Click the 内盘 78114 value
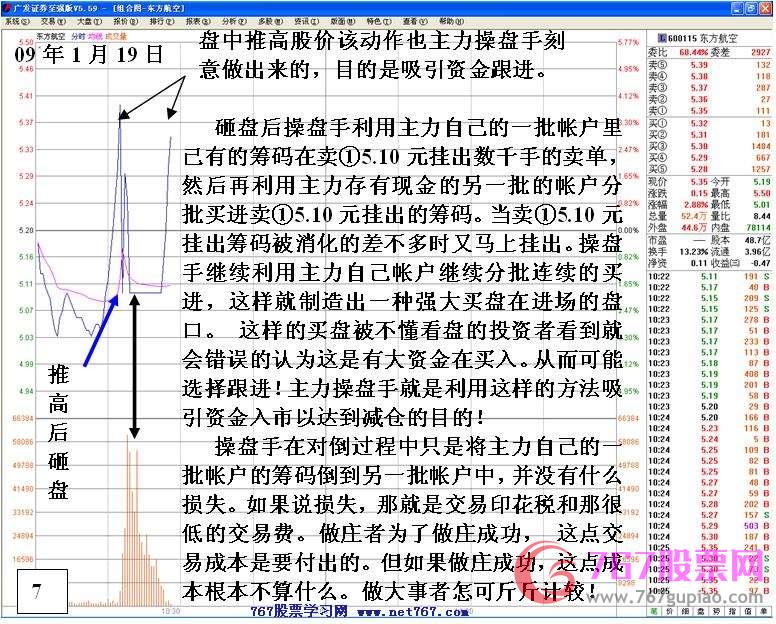This screenshot has width=776, height=624. click(x=759, y=227)
